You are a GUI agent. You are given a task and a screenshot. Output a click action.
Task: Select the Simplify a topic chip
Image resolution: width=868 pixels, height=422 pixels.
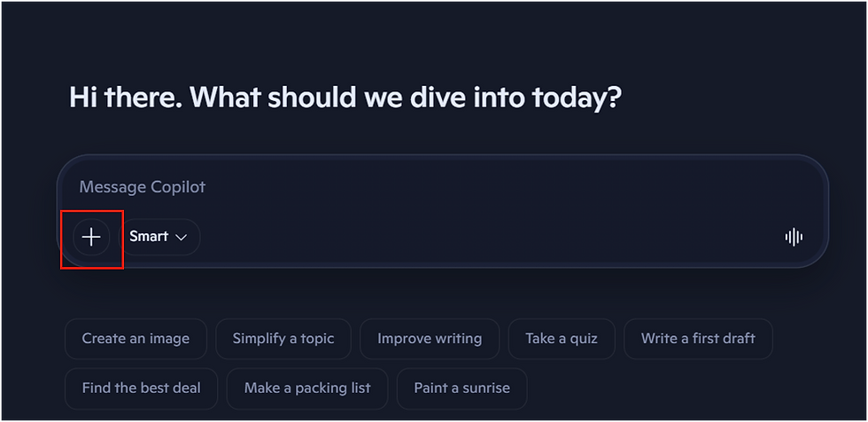[x=283, y=339]
